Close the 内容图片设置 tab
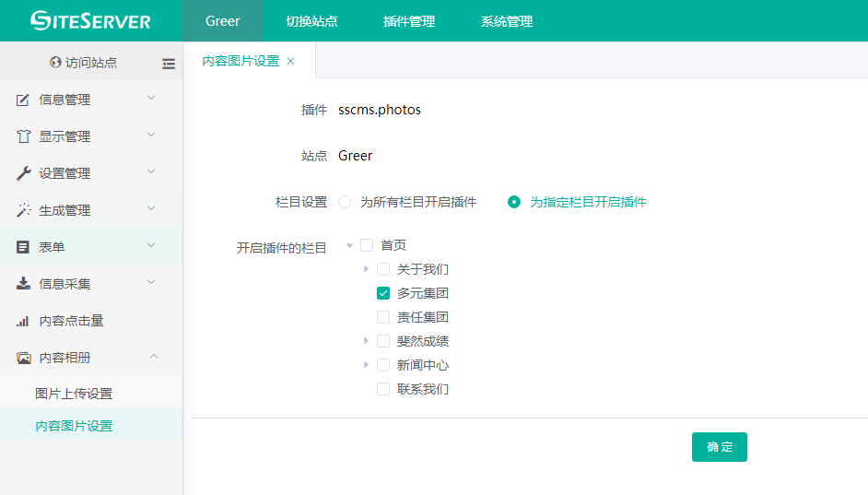This screenshot has width=868, height=495. [x=291, y=61]
